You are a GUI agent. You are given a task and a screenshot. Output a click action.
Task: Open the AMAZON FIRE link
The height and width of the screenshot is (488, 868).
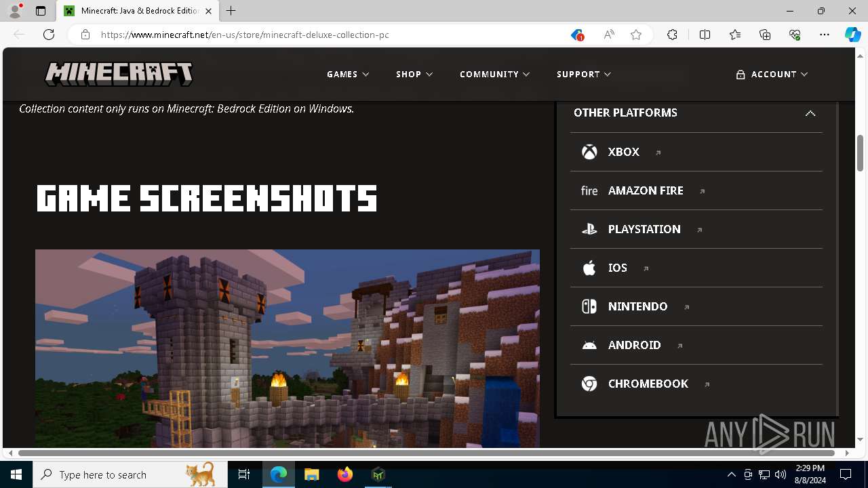coord(646,190)
